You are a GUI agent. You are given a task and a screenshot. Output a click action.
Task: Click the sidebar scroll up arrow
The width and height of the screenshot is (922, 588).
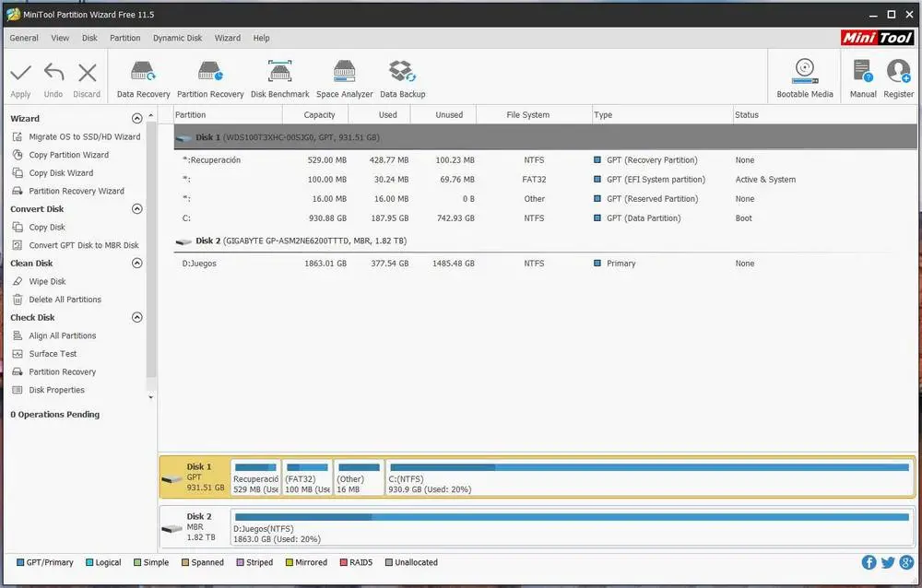click(151, 115)
